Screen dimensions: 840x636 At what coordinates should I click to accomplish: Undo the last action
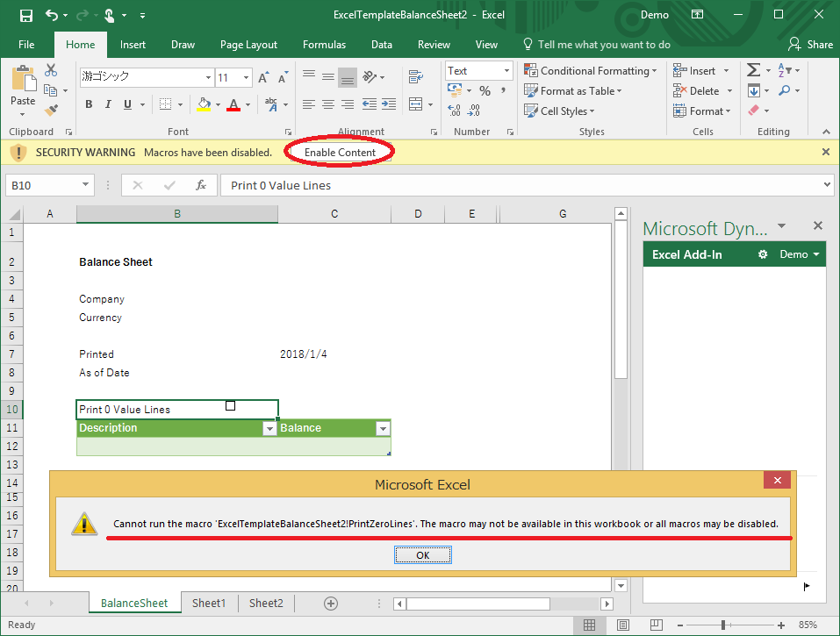52,15
